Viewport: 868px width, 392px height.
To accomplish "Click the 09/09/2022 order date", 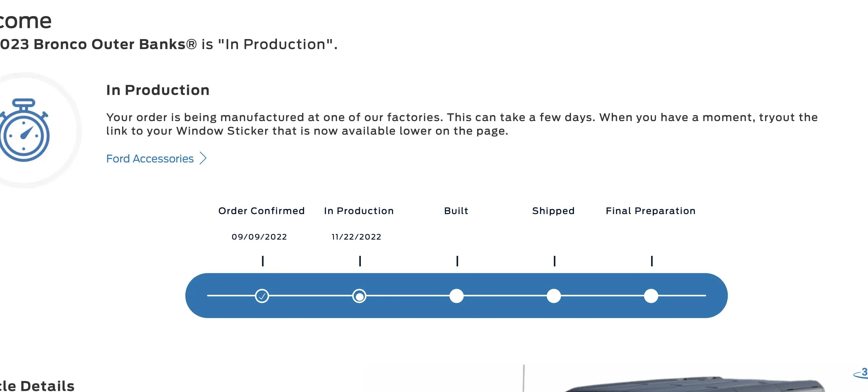I will 259,237.
